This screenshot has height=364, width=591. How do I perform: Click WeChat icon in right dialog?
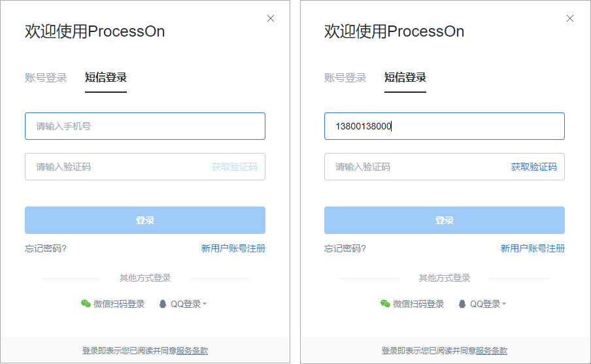[x=385, y=303]
